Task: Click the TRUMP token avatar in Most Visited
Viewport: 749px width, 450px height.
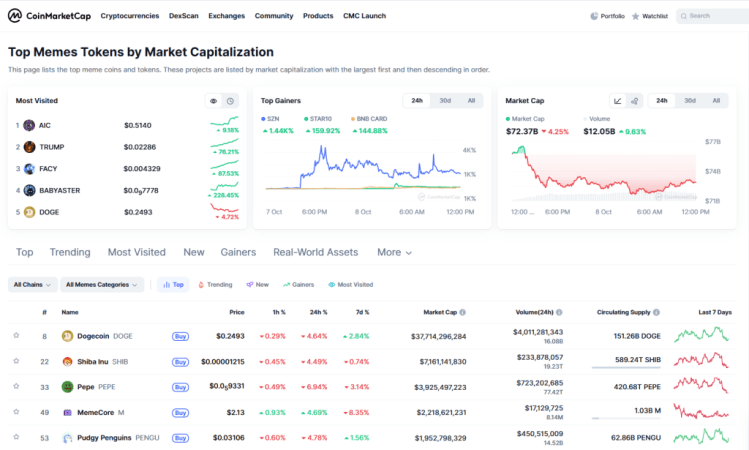Action: tap(30, 147)
